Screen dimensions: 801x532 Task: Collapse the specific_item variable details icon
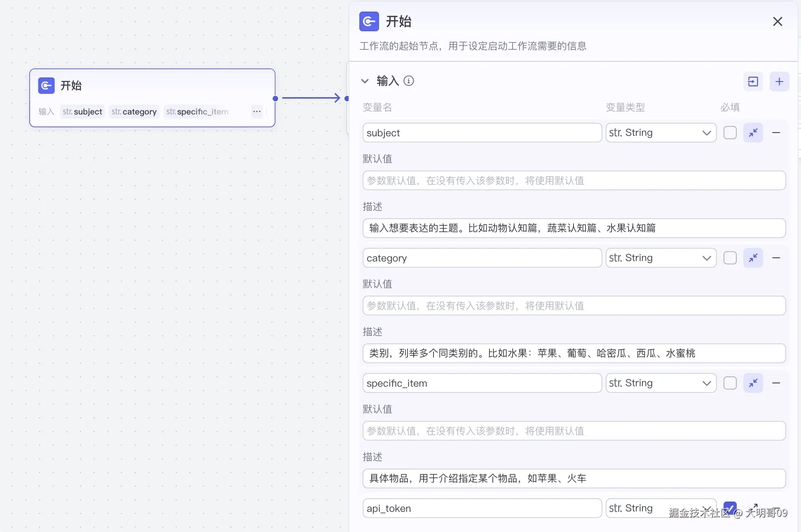(x=753, y=383)
